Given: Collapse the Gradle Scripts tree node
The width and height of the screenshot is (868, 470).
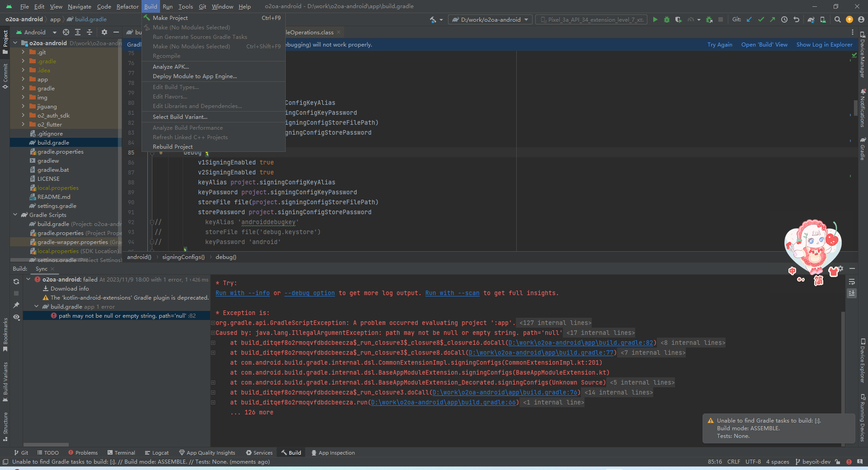Looking at the screenshot, I should tap(15, 215).
